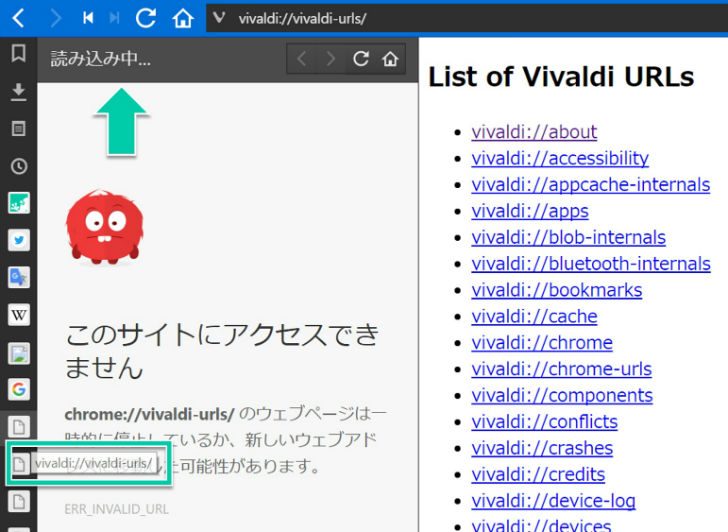Open the vivaldi://blob-internals link
The height and width of the screenshot is (532, 728).
568,238
